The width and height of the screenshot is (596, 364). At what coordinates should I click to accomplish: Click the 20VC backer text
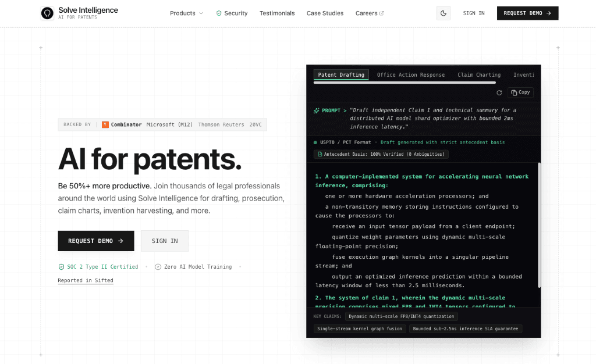[256, 124]
